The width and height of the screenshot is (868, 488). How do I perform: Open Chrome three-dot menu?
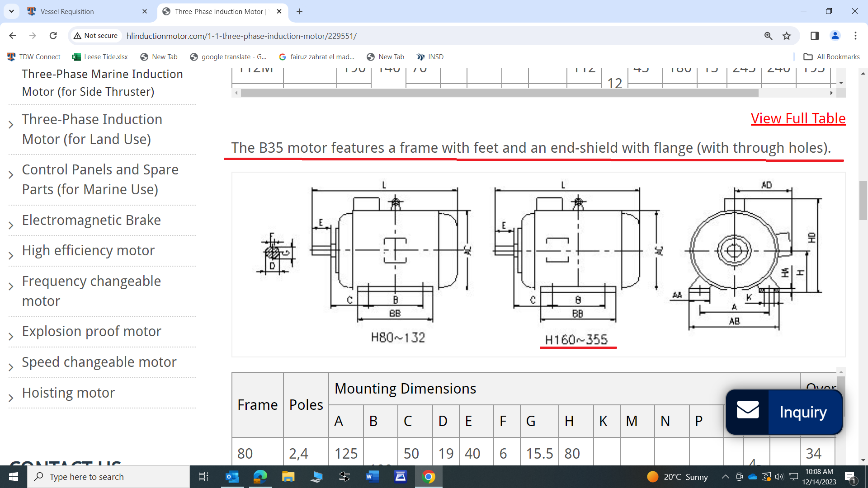point(855,36)
